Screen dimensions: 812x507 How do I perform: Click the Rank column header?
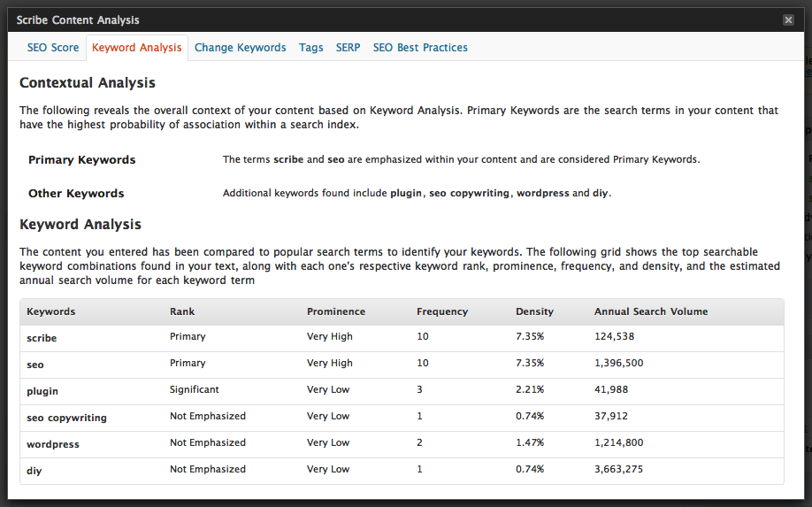coord(182,311)
